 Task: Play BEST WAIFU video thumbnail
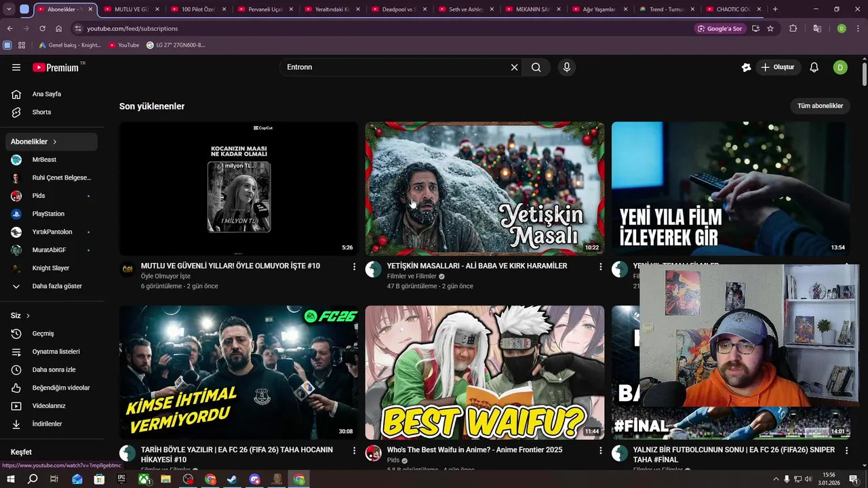click(x=485, y=372)
